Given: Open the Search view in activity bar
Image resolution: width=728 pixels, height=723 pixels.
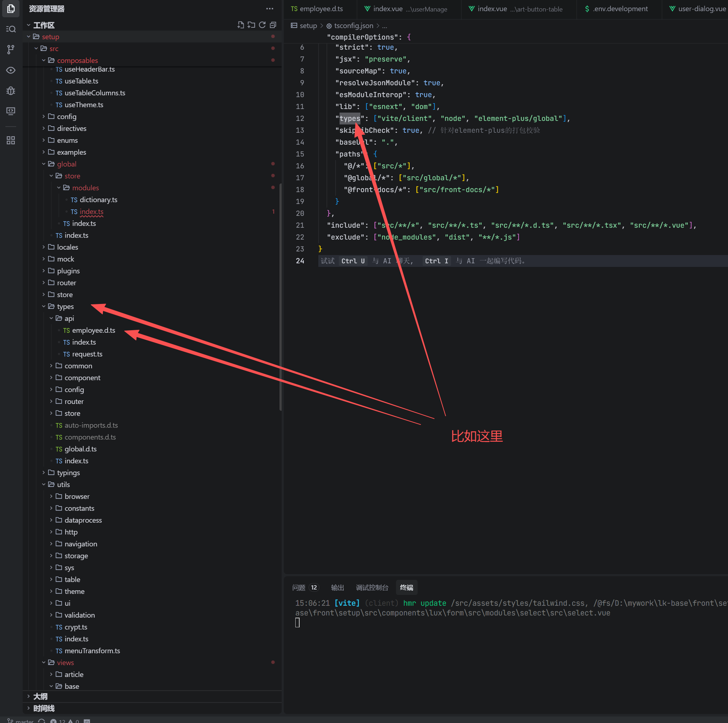Looking at the screenshot, I should [x=11, y=29].
